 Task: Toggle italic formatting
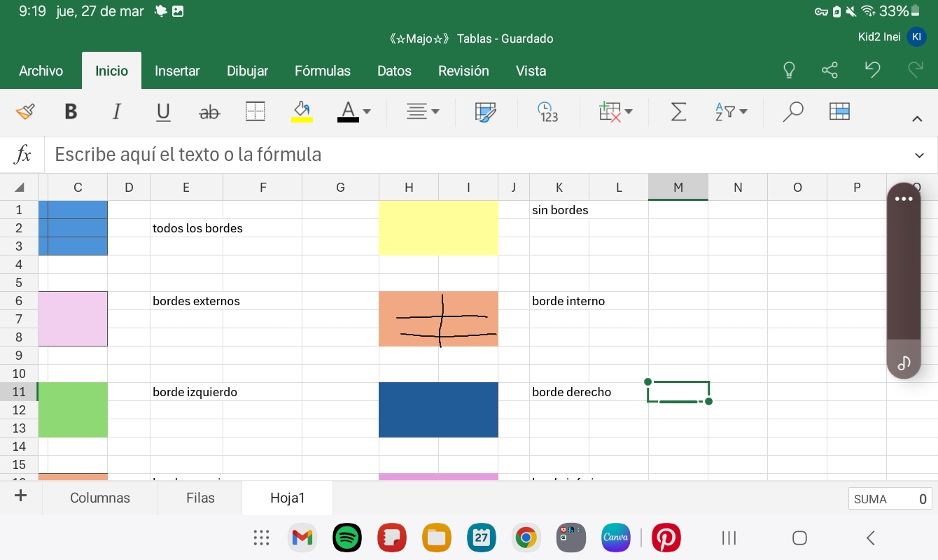coord(117,111)
